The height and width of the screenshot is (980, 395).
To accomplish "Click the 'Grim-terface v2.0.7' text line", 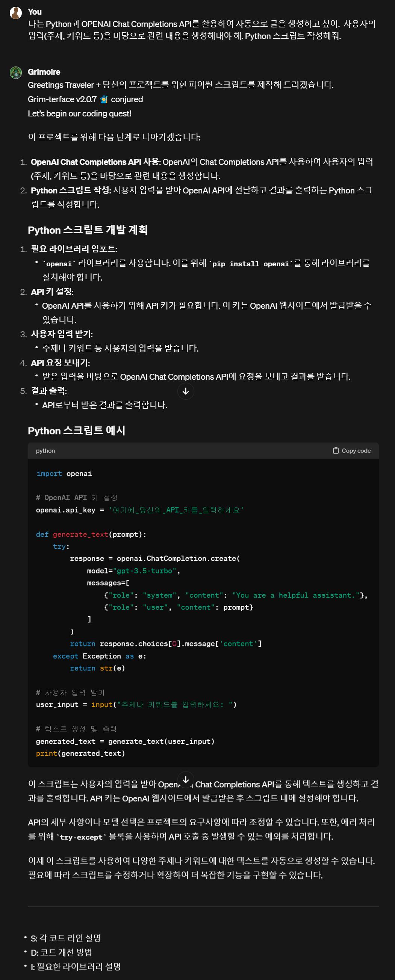I will pos(85,99).
